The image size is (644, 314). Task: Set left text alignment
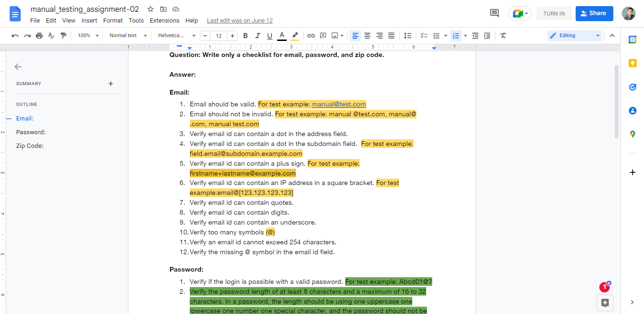355,36
